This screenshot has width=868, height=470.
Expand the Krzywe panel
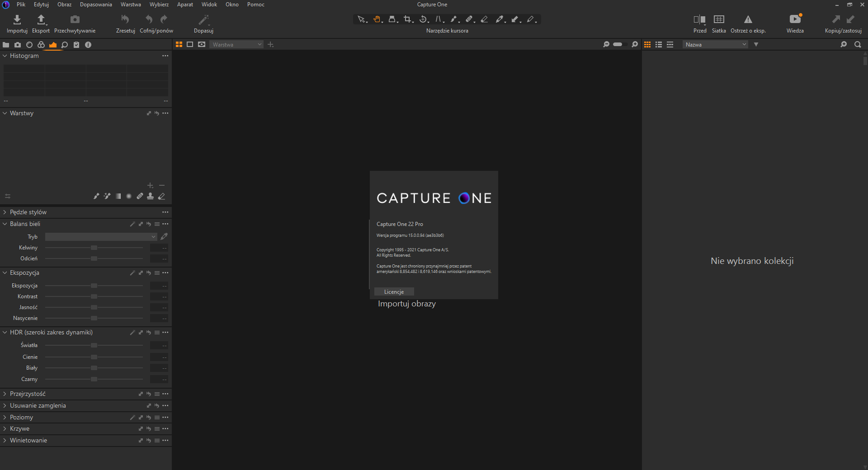[x=5, y=428]
